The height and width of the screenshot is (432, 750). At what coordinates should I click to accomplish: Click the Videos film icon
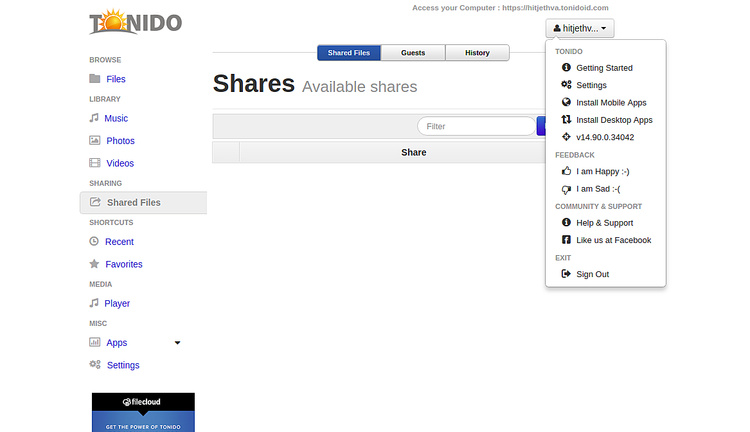[x=94, y=163]
